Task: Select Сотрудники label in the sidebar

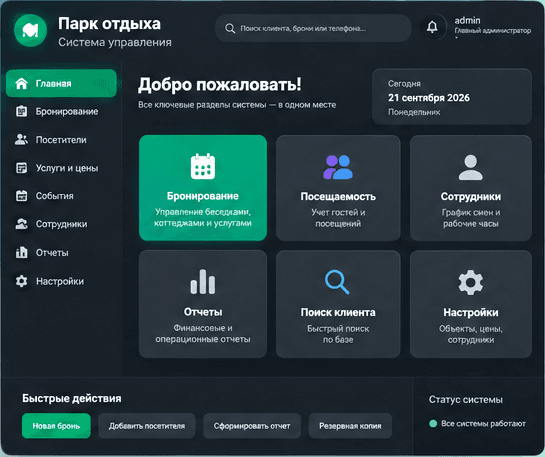Action: click(x=62, y=224)
